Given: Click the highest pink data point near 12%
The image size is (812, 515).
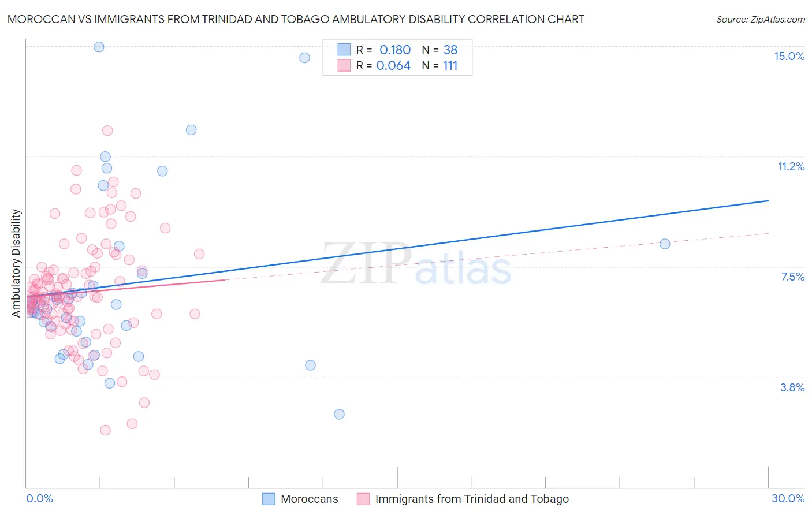Looking at the screenshot, I should click(107, 130).
